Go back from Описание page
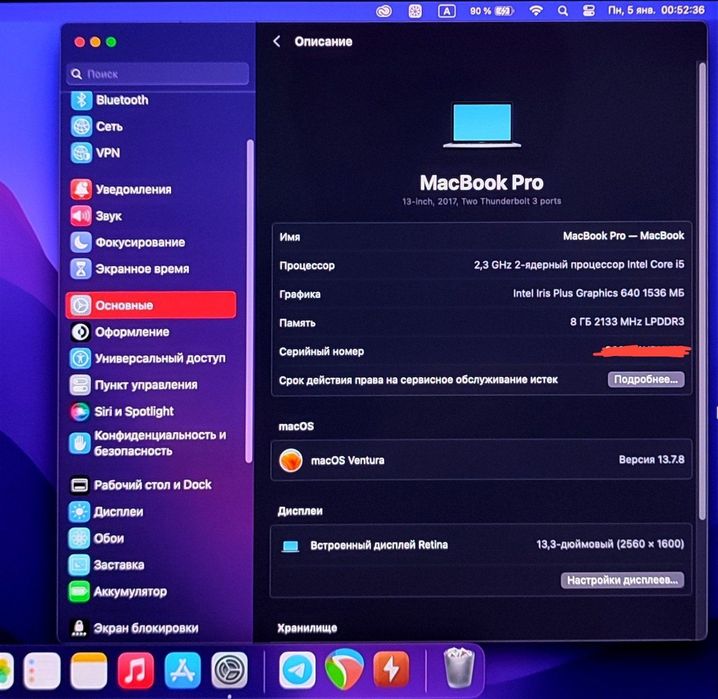The height and width of the screenshot is (699, 718). tap(277, 42)
